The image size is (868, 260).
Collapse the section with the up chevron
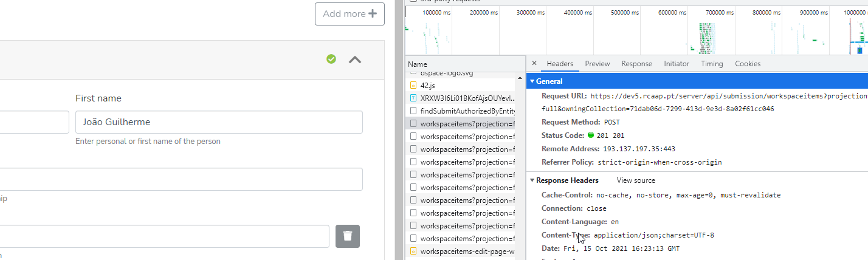tap(355, 60)
